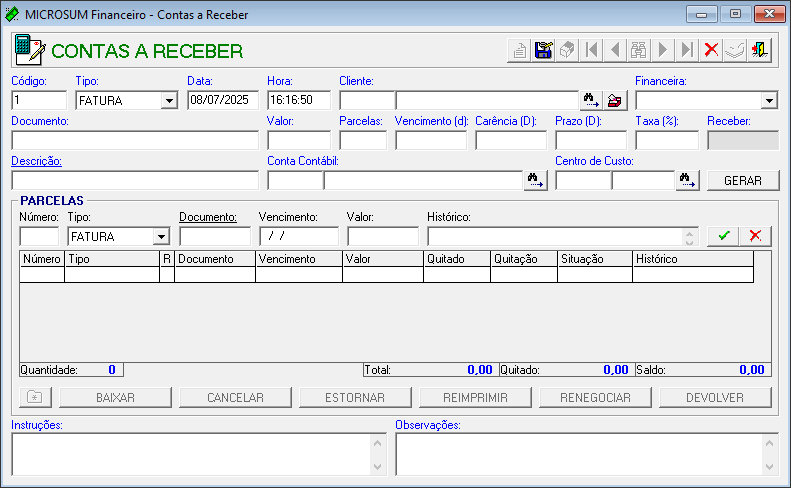Click the ESTORNAR button
791x488 pixels.
355,397
